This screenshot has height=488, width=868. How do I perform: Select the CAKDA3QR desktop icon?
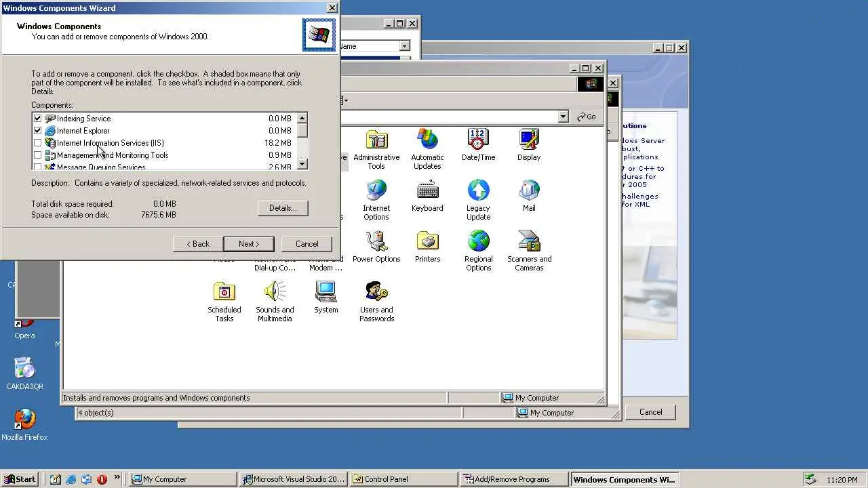pos(24,374)
